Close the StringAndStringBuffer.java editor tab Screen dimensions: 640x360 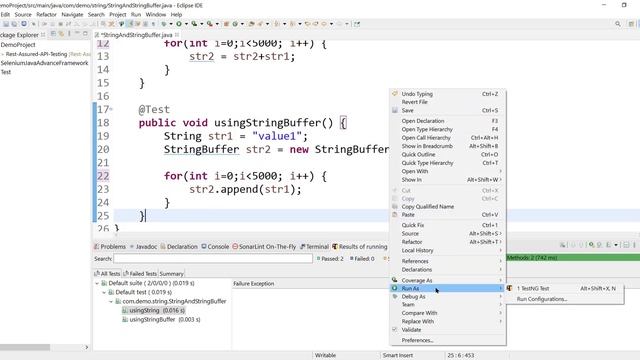coord(177,35)
